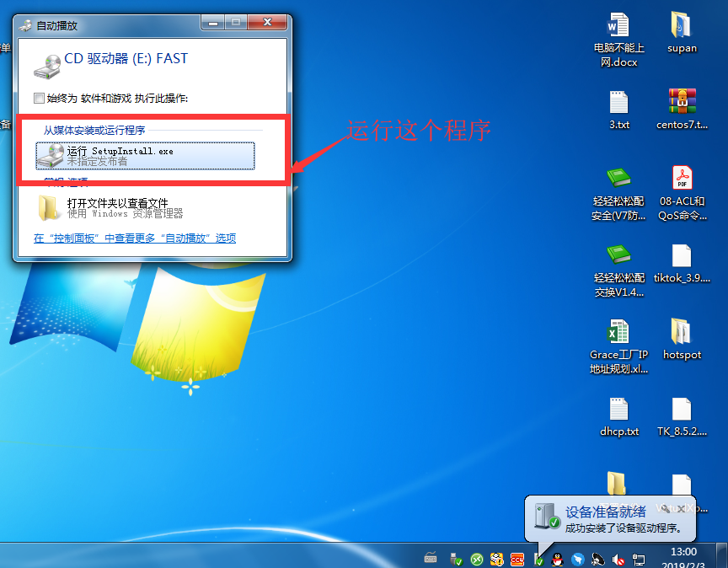Open the taskbar clock showing 13:00
The width and height of the screenshot is (728, 568).
click(x=683, y=558)
